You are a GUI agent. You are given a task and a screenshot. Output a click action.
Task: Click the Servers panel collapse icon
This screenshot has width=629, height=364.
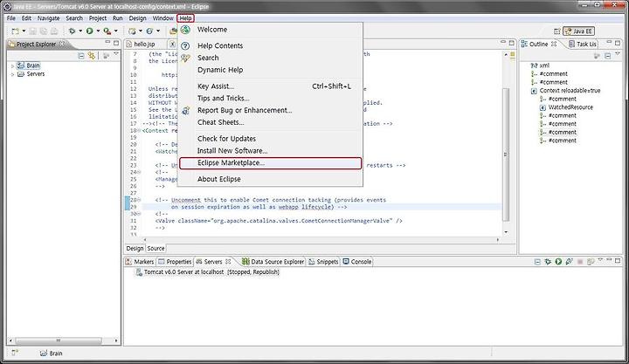(537, 262)
